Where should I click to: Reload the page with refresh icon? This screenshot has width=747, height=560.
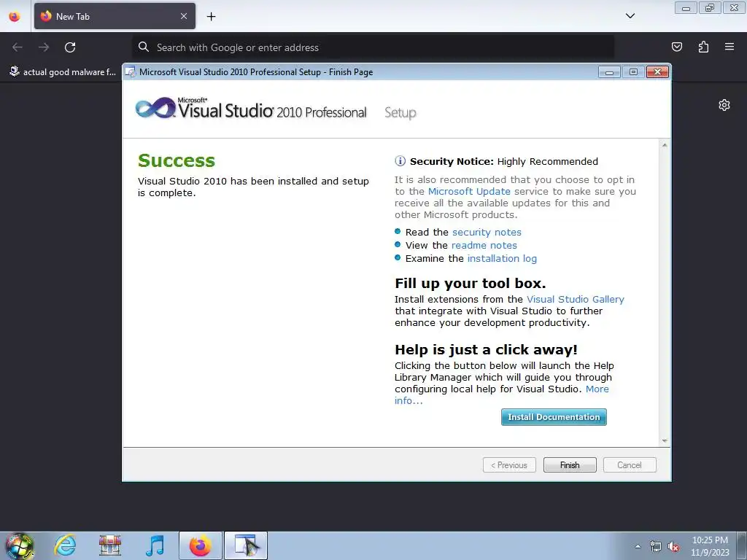70,47
